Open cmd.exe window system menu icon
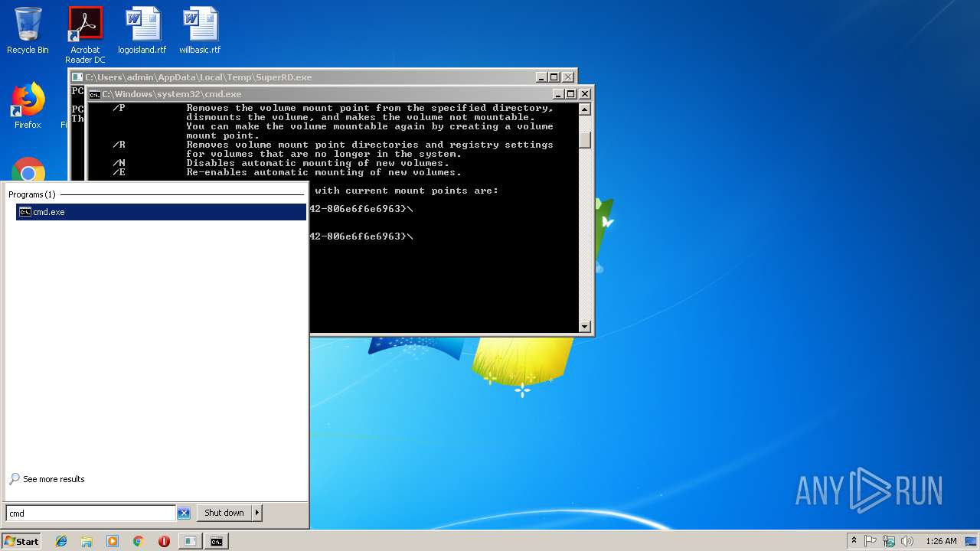Screen dimensions: 980x551 pyautogui.click(x=95, y=94)
